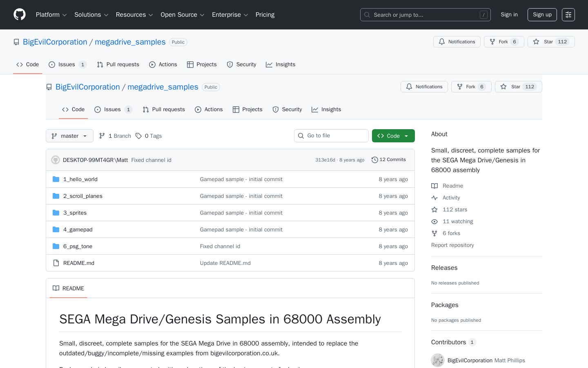Open the megadrive_samples link in the lower header
The width and height of the screenshot is (588, 368).
[163, 87]
